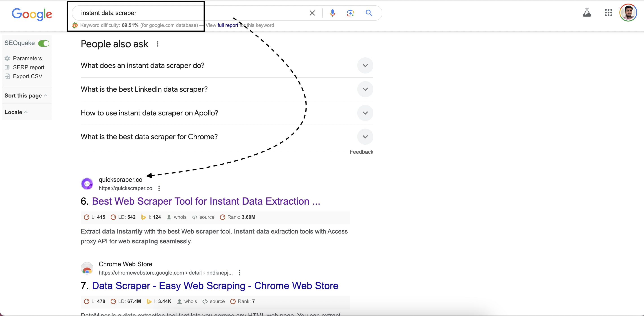Click the Export CSV file icon
Image resolution: width=644 pixels, height=316 pixels.
coord(7,76)
